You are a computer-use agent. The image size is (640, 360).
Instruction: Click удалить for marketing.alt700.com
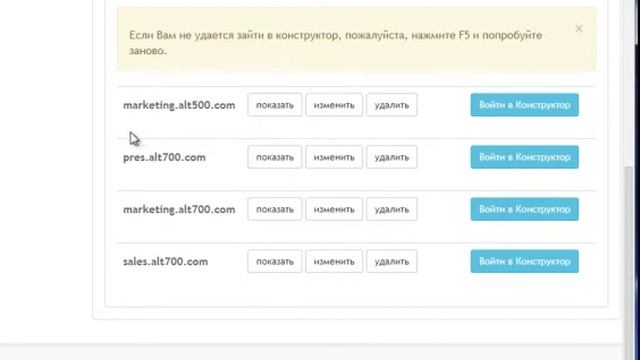tap(392, 209)
